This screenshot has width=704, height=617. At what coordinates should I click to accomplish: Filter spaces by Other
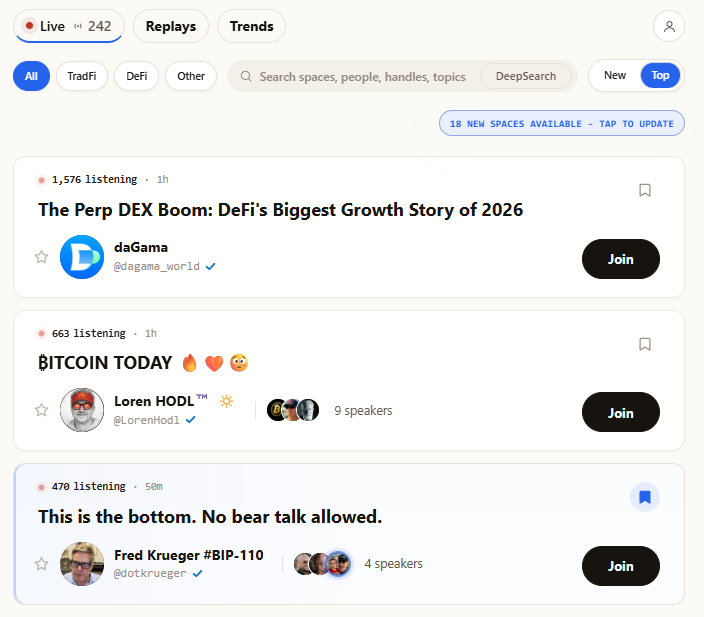pos(191,76)
